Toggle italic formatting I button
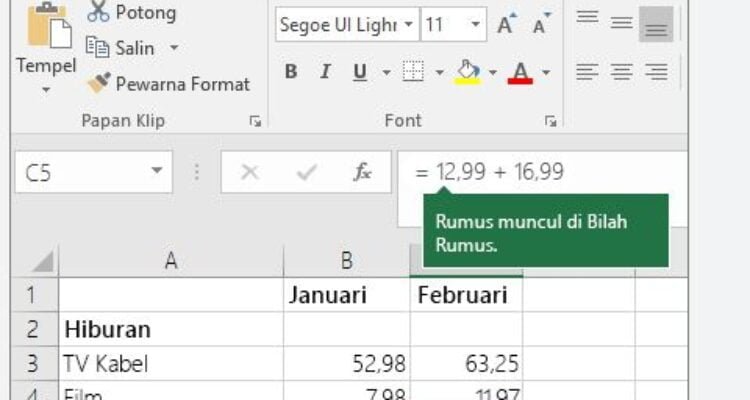The image size is (750, 400). 324,72
